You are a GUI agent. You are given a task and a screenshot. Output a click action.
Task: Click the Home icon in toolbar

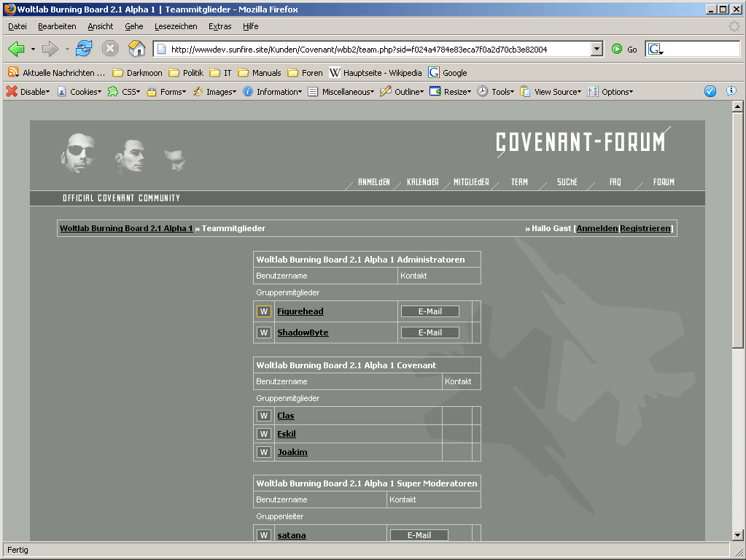coord(136,49)
